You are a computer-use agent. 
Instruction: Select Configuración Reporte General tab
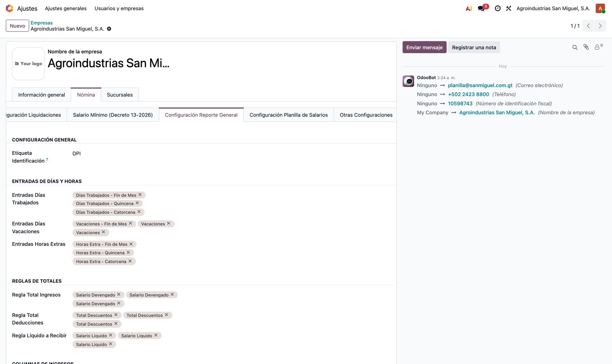tap(201, 115)
